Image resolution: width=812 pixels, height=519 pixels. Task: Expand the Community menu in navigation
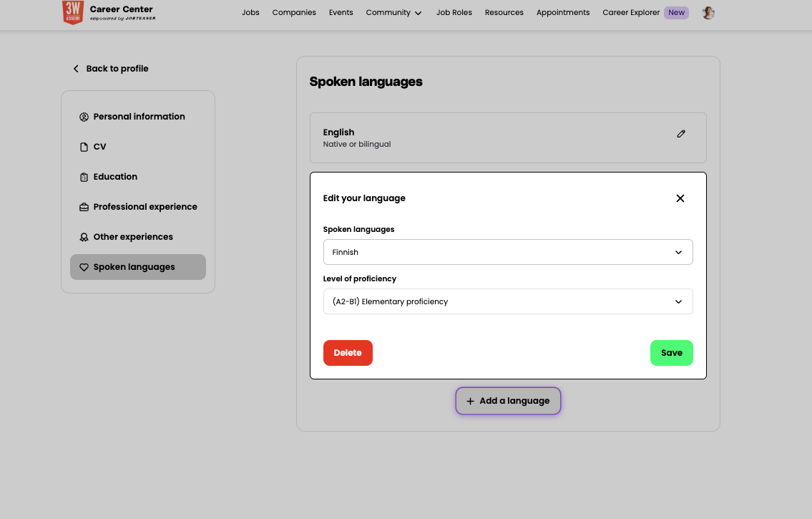point(393,13)
